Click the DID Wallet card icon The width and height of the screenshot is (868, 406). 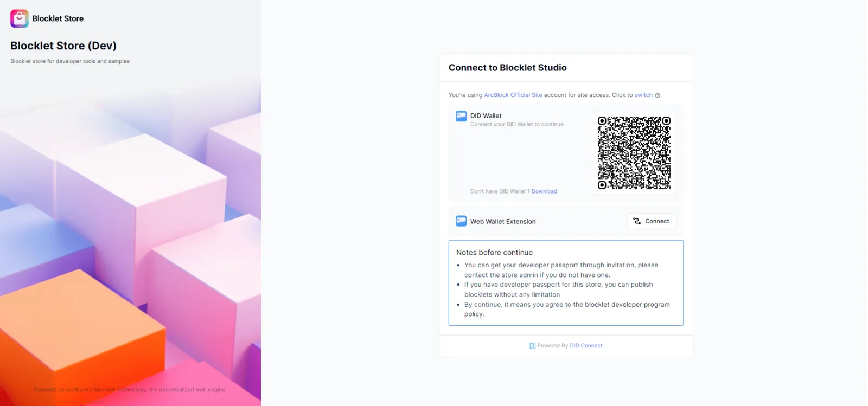[x=461, y=116]
